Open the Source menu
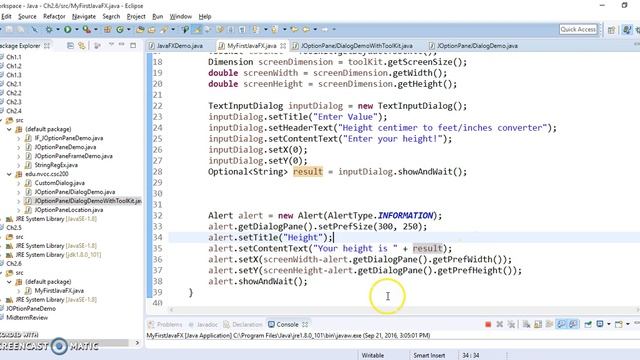Viewport: 640px width, 360px height. click(27, 16)
